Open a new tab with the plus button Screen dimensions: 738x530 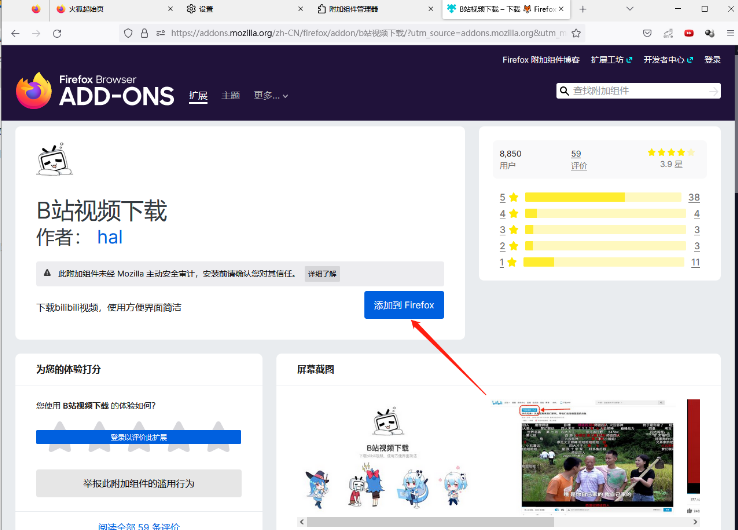click(583, 9)
